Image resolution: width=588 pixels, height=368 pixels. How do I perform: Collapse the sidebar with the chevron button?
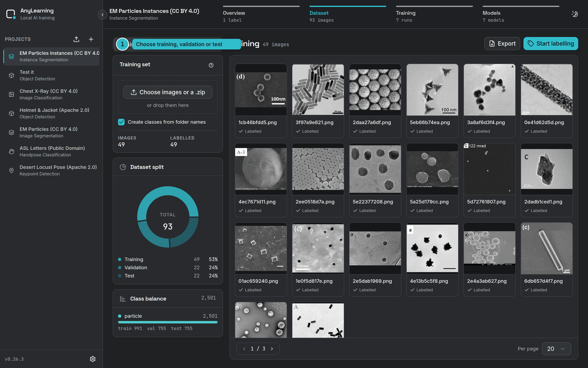pos(103,15)
